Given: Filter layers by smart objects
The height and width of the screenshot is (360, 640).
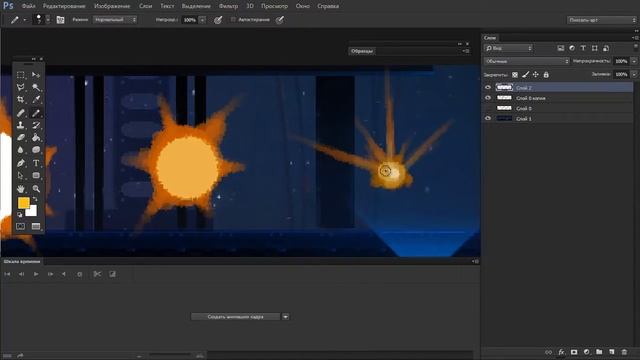Looking at the screenshot, I should (x=606, y=48).
